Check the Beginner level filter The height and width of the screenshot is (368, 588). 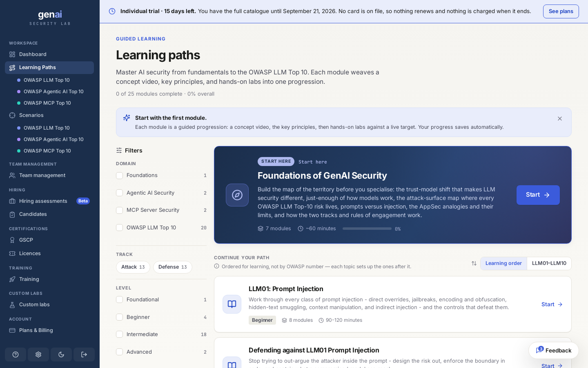point(120,317)
